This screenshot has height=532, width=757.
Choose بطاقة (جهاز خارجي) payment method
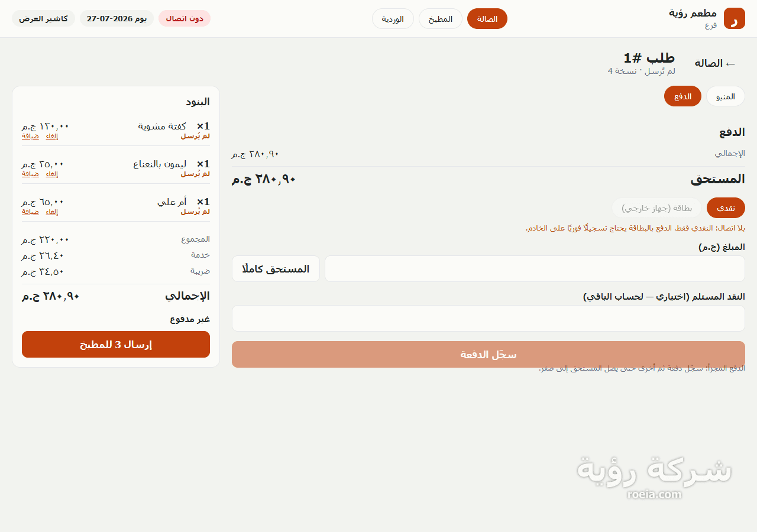[x=656, y=208]
